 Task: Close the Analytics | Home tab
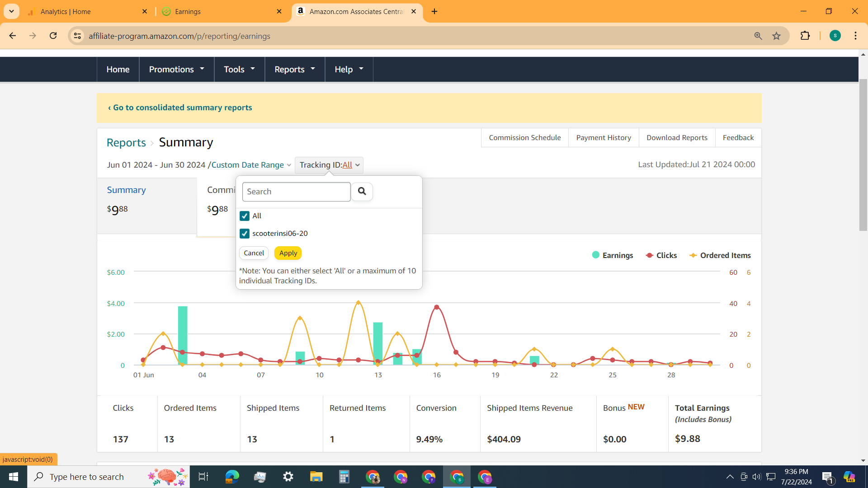(x=145, y=11)
